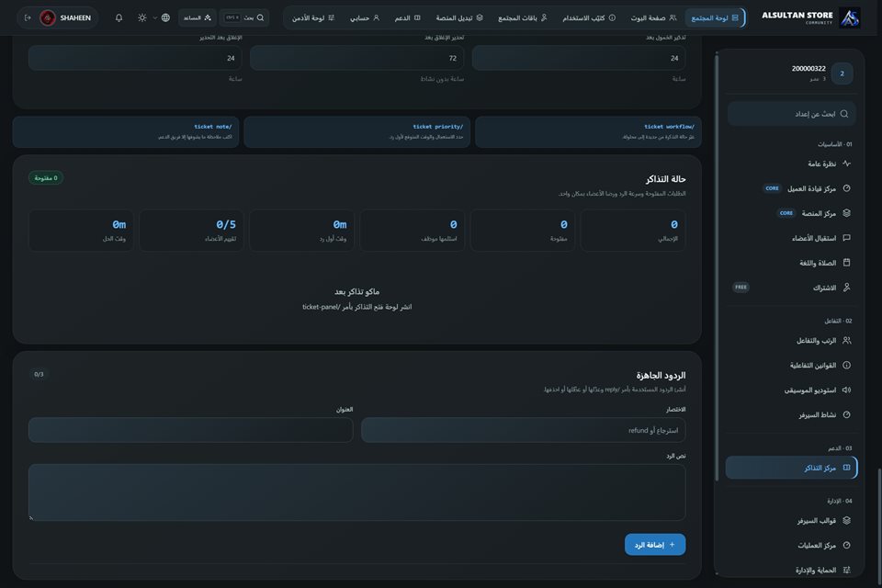Image resolution: width=882 pixels, height=588 pixels.
Task: Click the "ماكو تذاكر بعد" empty message
Action: pos(357,291)
